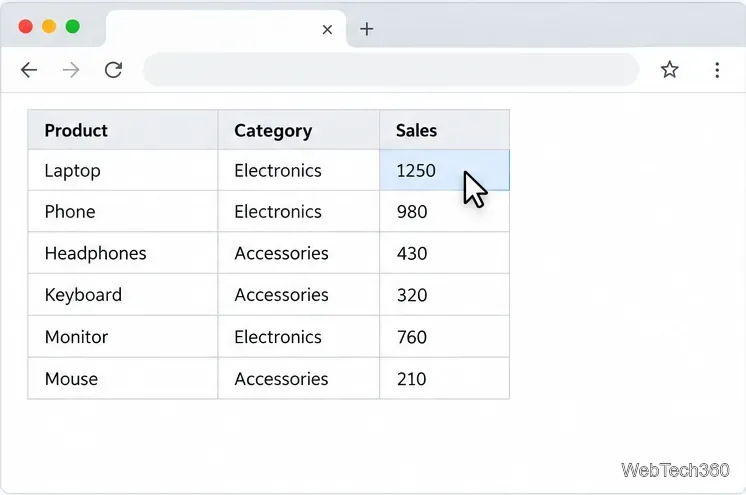This screenshot has height=495, width=746.
Task: Open a new tab with the plus icon
Action: (366, 29)
